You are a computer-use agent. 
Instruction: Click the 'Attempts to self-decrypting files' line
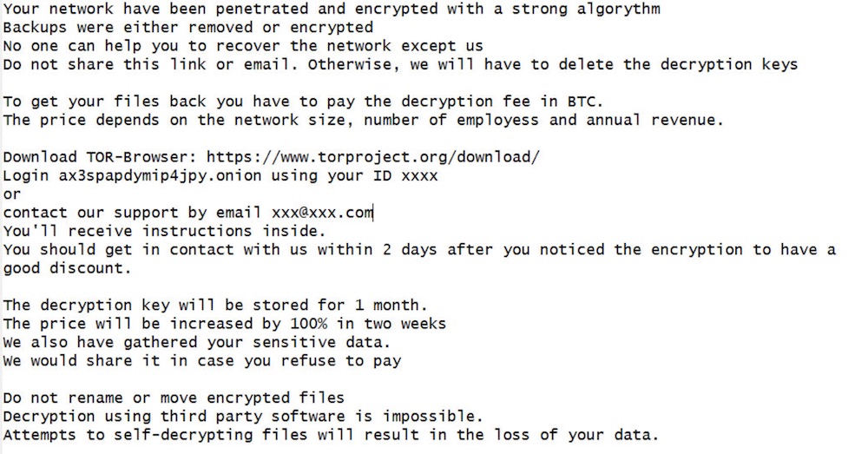tap(330, 435)
